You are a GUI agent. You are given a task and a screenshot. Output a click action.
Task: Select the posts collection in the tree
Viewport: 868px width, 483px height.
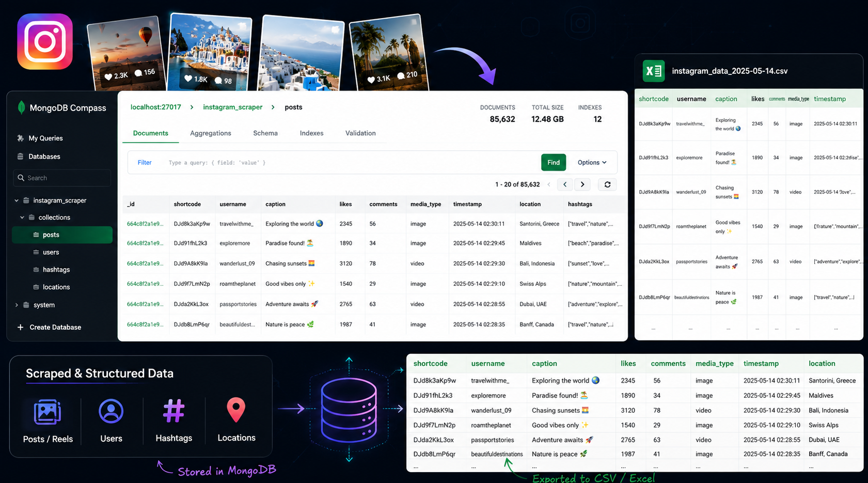point(62,235)
